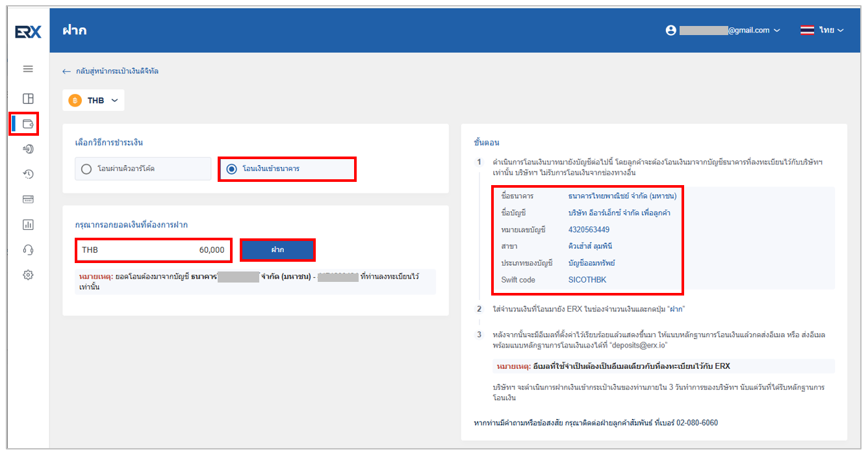
Task: Click the หมายเลขบัญชี label
Action: [x=524, y=230]
